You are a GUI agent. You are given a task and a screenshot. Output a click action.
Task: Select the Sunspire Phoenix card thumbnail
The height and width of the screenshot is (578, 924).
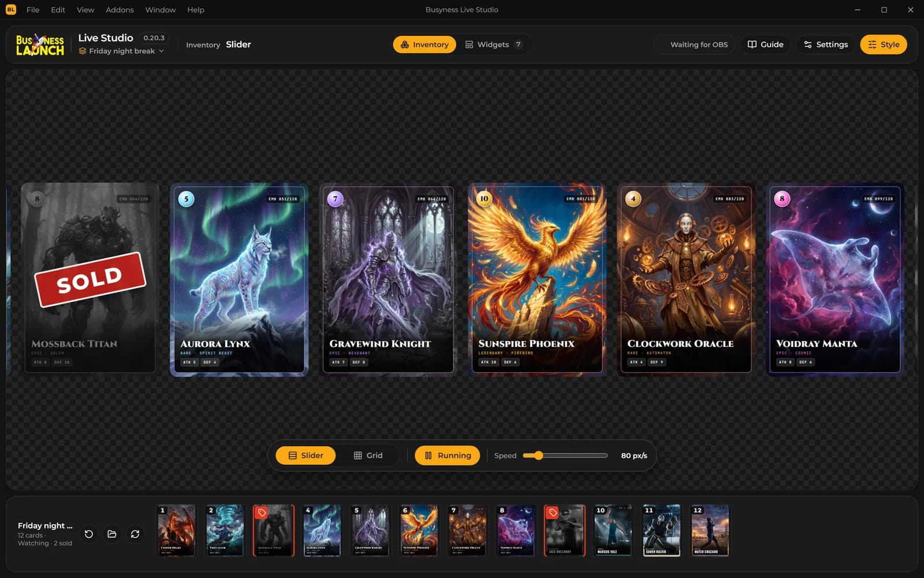tap(419, 531)
